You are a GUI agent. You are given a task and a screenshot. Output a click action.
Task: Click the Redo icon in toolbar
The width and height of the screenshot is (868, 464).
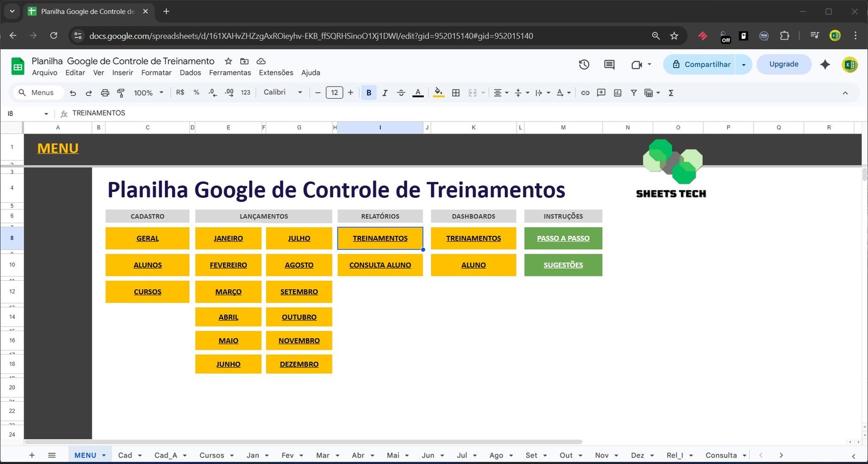(88, 93)
